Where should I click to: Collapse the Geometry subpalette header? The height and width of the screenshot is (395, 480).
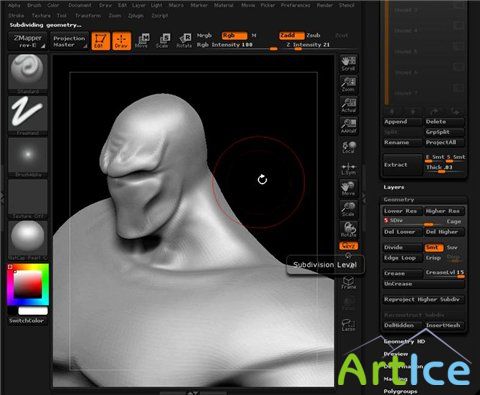[423, 200]
